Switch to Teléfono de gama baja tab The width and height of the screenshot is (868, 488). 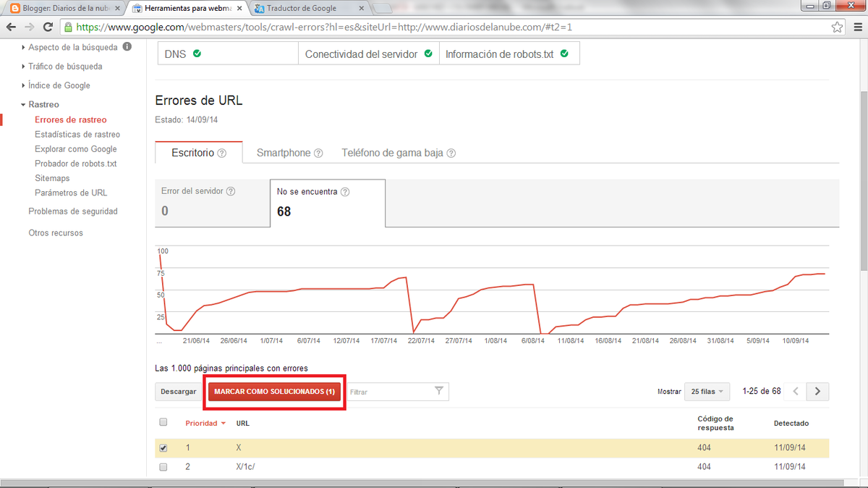392,153
